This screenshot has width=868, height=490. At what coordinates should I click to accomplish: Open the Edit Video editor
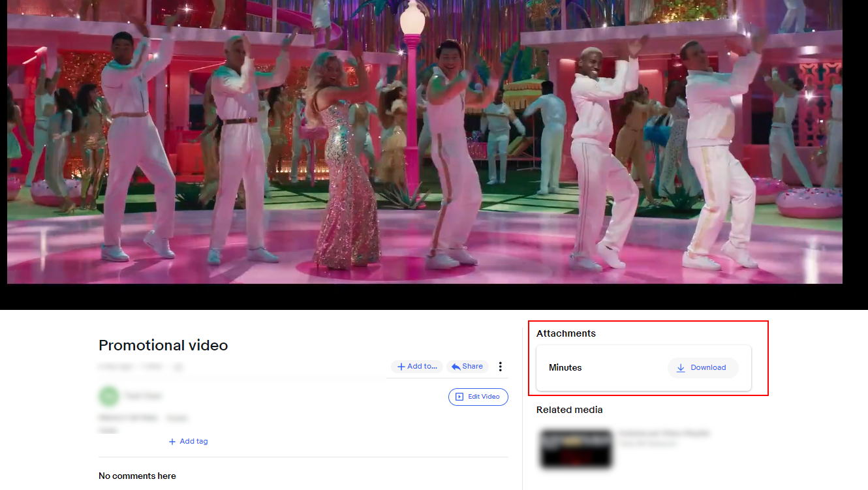[x=478, y=397]
